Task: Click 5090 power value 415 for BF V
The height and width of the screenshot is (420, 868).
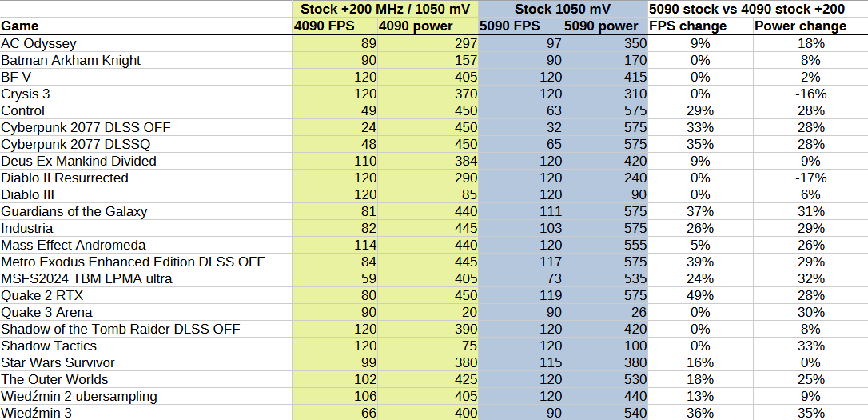Action: click(605, 77)
